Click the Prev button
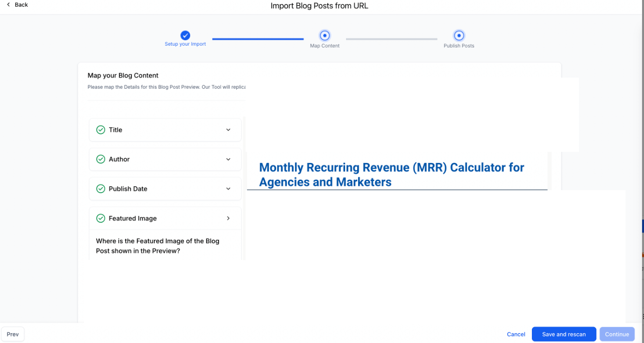 point(13,334)
